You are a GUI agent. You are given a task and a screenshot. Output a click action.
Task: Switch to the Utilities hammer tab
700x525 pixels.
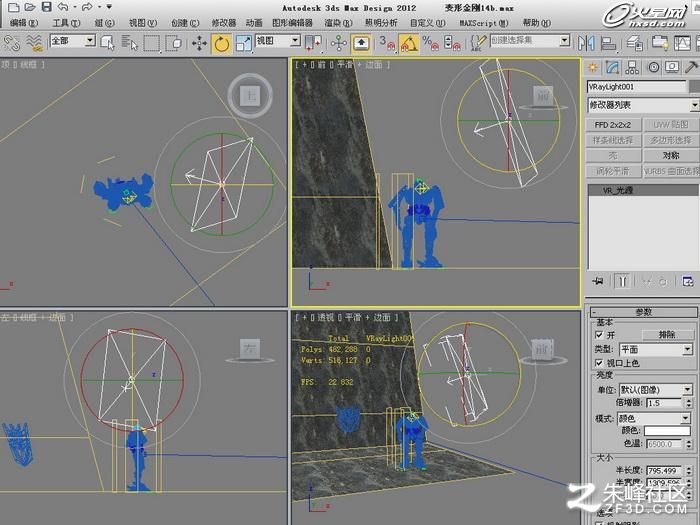pos(691,67)
